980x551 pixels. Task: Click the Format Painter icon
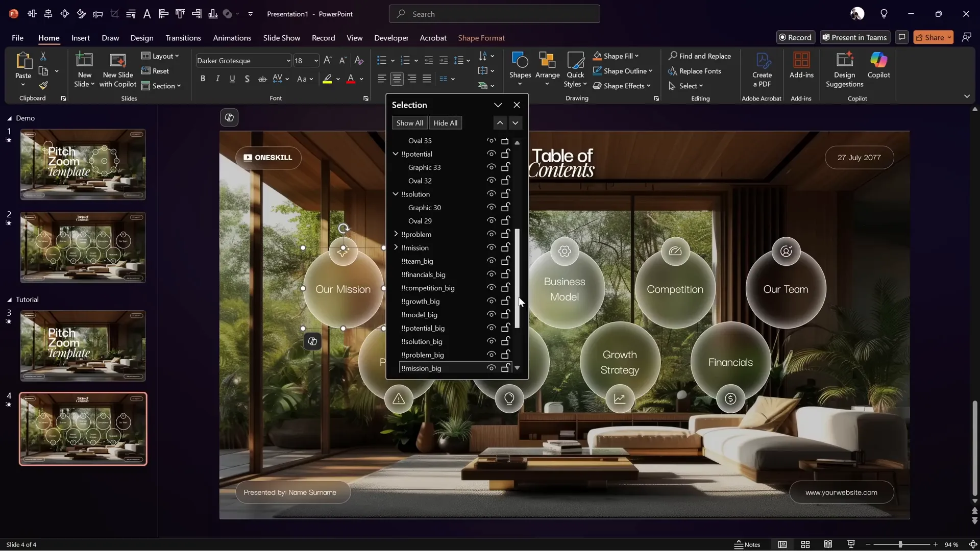(43, 86)
